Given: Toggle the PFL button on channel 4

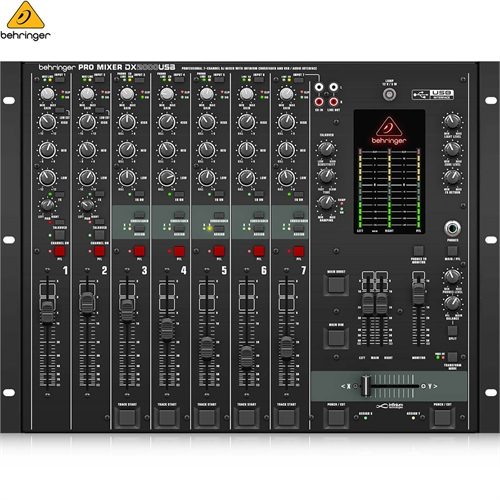Looking at the screenshot, I should coord(179,251).
